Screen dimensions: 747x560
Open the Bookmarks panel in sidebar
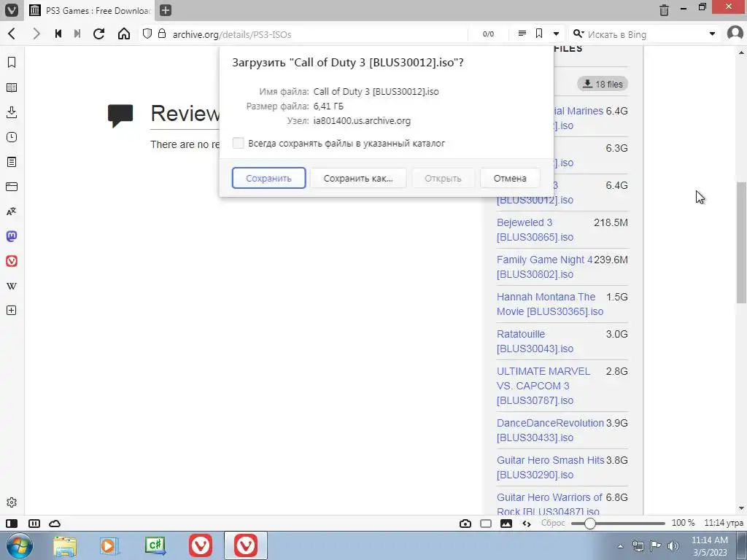pyautogui.click(x=12, y=63)
